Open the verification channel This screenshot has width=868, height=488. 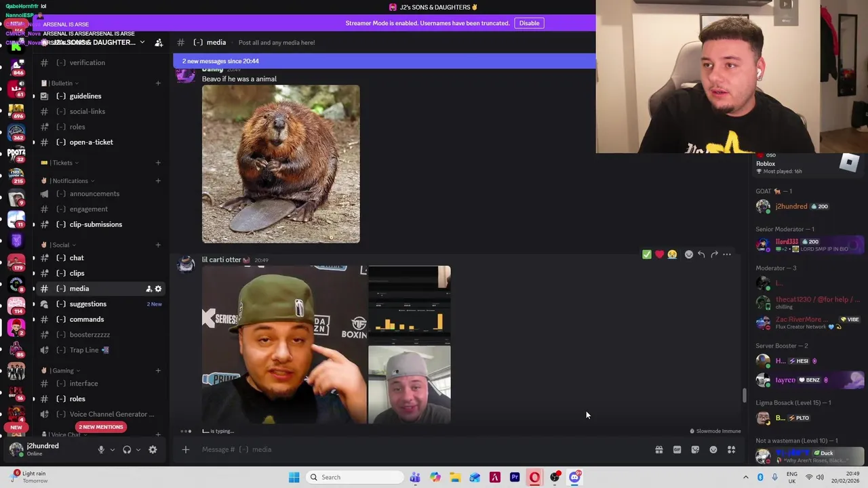pos(100,63)
